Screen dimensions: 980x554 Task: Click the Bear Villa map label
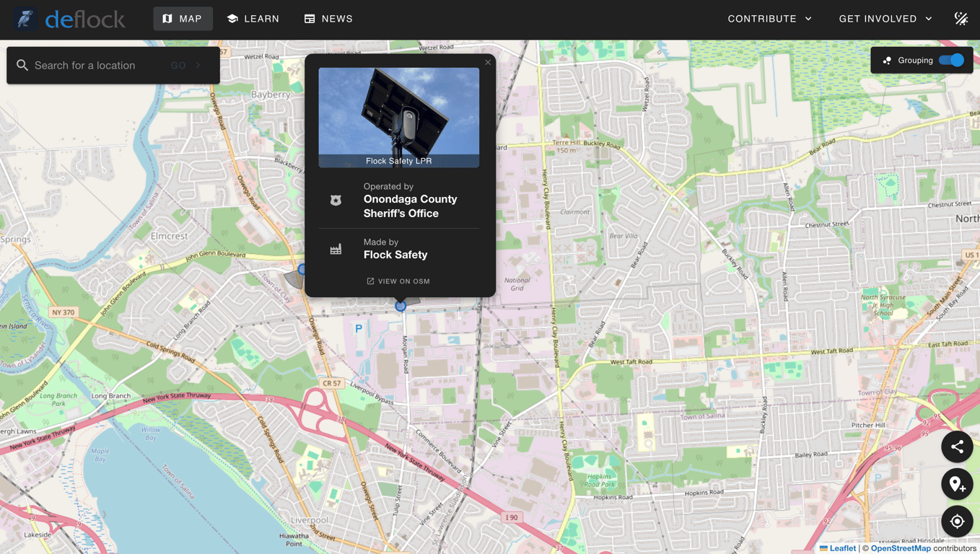624,236
